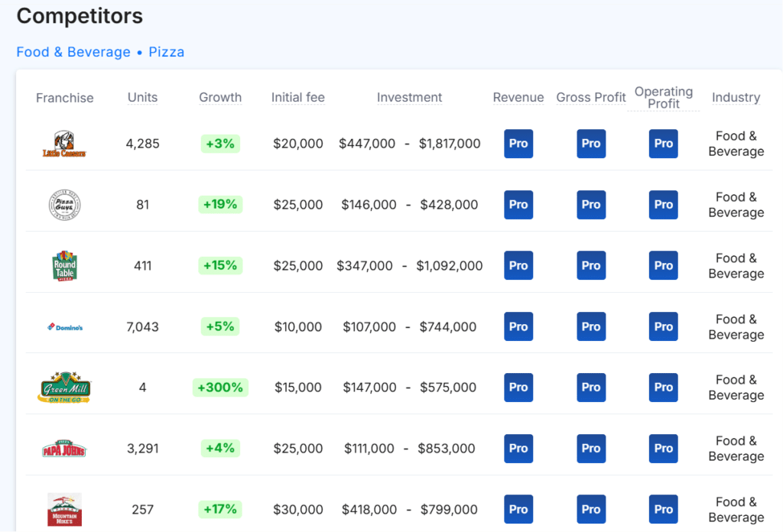Click the +3% growth badge

[x=220, y=144]
